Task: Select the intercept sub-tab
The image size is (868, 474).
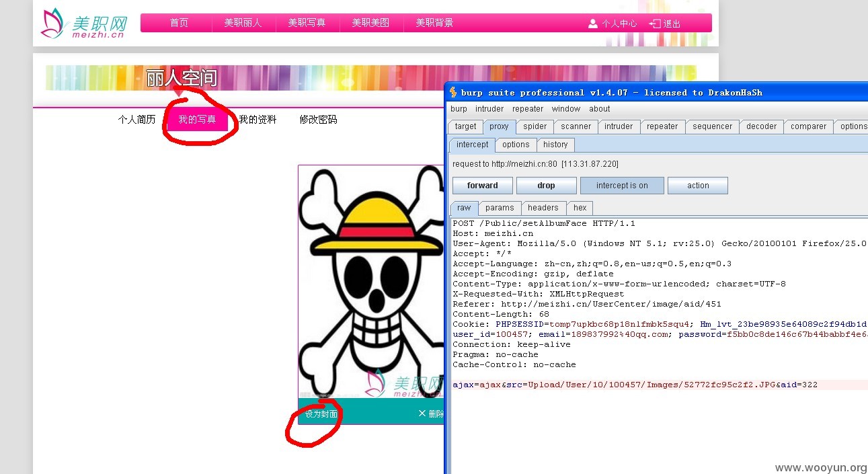Action: click(473, 145)
